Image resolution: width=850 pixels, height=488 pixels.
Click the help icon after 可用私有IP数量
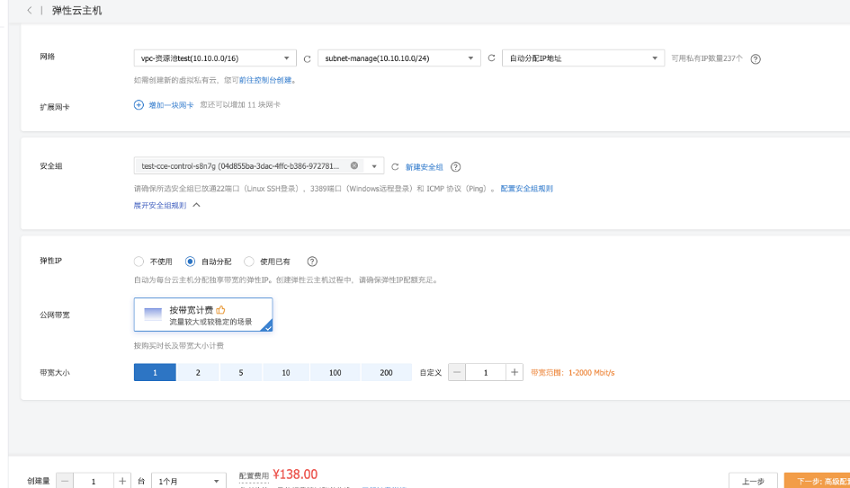point(755,59)
